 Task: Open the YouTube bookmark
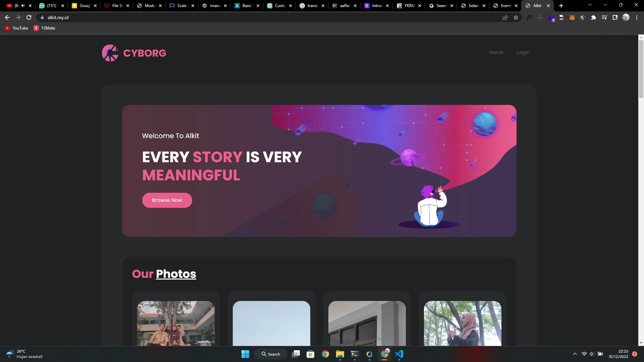pos(17,28)
